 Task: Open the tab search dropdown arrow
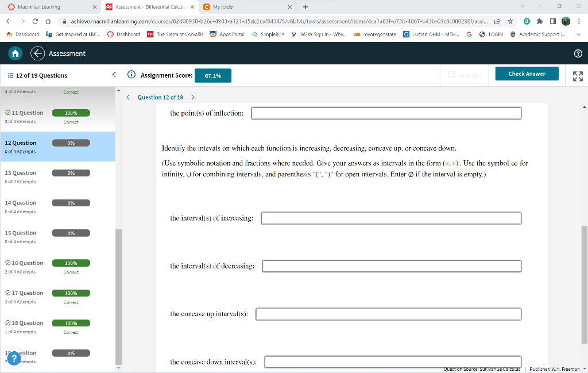[522, 6]
